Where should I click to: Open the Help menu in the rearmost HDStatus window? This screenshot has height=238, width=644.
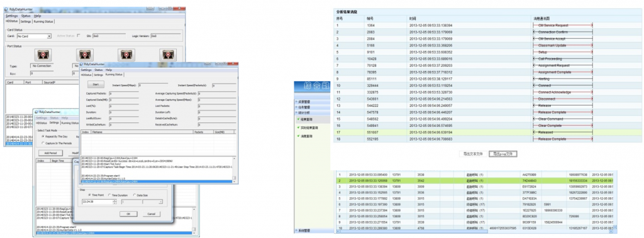[x=37, y=16]
